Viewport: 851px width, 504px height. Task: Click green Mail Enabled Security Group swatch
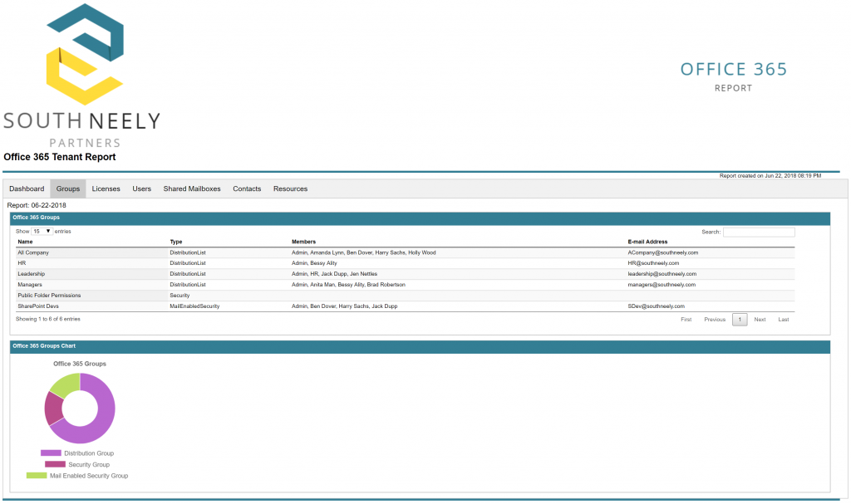point(37,476)
